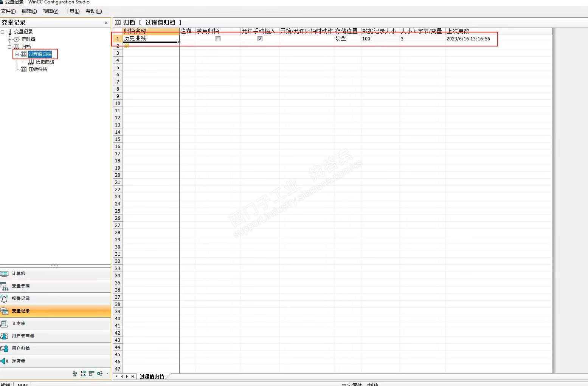Select the highlighted 变量记录 navigation bar button

click(55, 311)
